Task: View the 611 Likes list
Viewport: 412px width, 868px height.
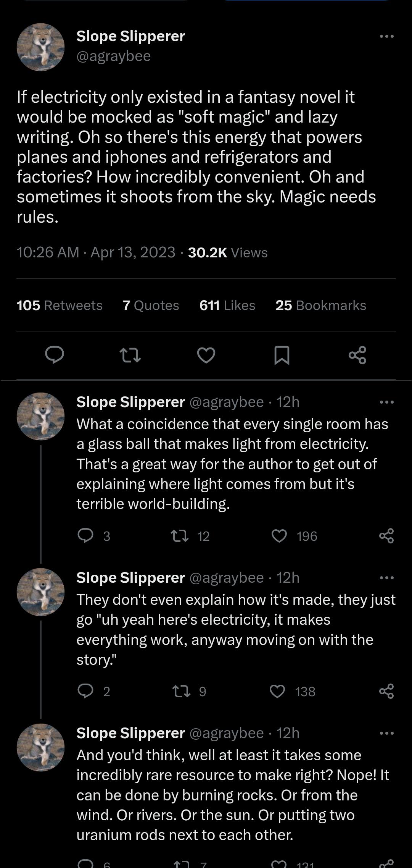Action: [227, 305]
